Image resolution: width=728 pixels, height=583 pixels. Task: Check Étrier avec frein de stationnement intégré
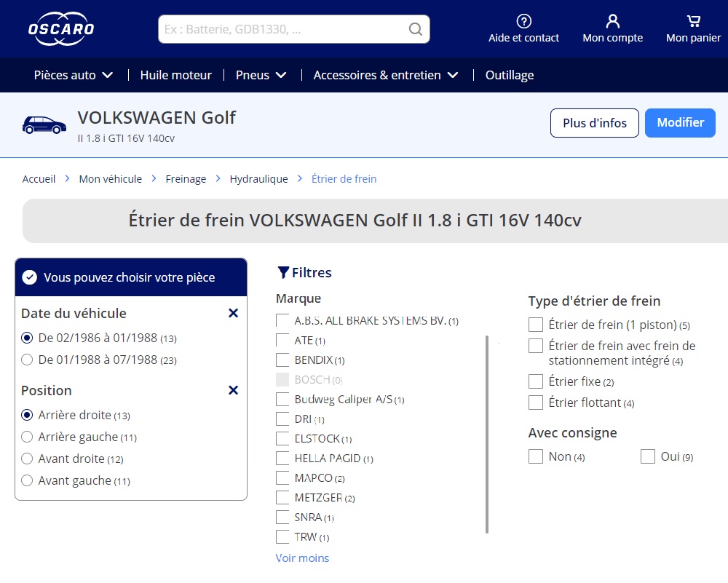pyautogui.click(x=535, y=346)
